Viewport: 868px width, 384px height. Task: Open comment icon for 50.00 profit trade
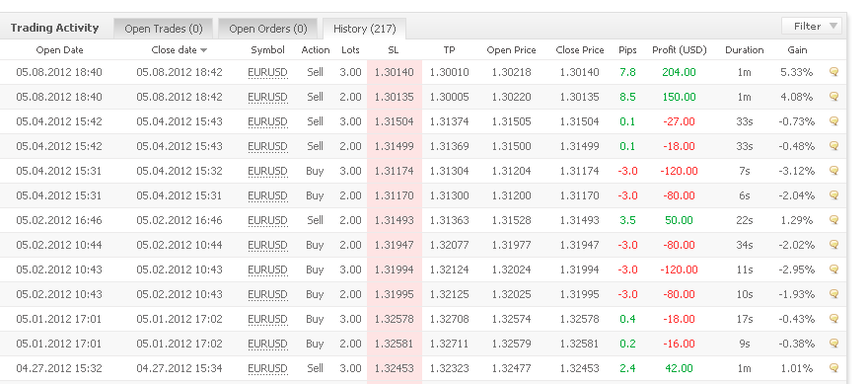coord(833,219)
